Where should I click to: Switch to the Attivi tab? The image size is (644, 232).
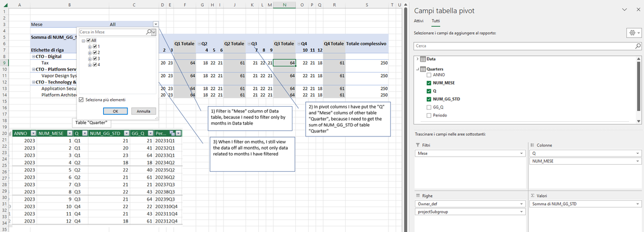click(419, 20)
